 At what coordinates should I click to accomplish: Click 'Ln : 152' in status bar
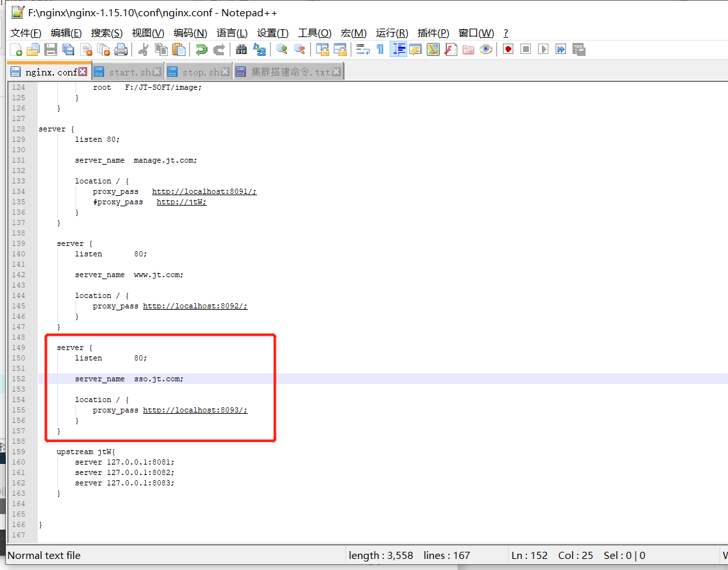[x=530, y=556]
